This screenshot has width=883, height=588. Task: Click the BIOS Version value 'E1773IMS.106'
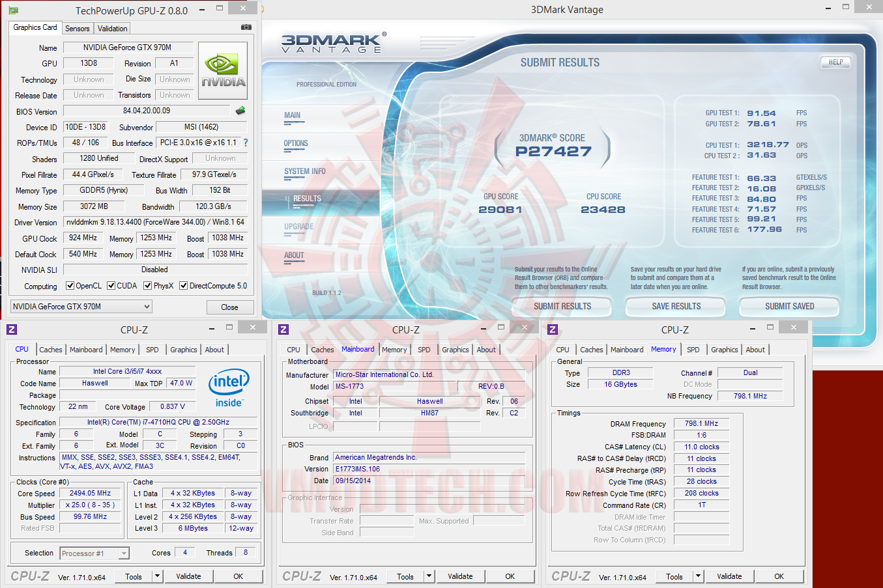point(358,469)
